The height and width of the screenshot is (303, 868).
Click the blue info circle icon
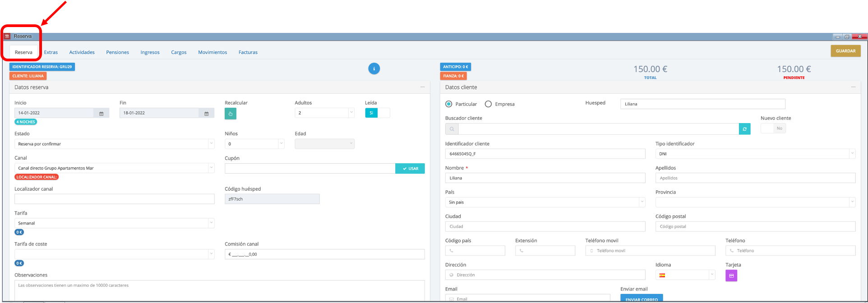coord(374,69)
